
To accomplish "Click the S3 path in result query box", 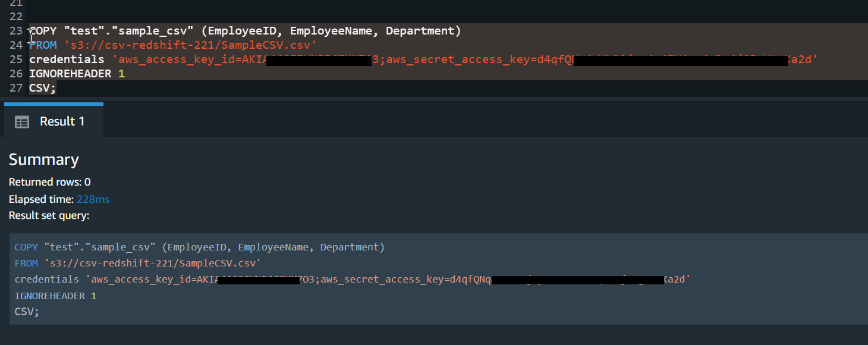I will point(152,263).
